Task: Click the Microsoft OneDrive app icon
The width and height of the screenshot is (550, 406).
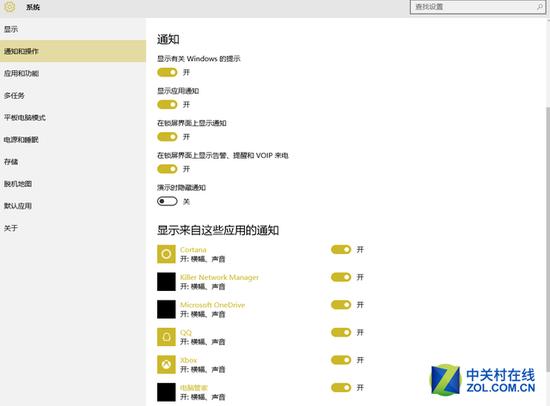Action: click(166, 309)
